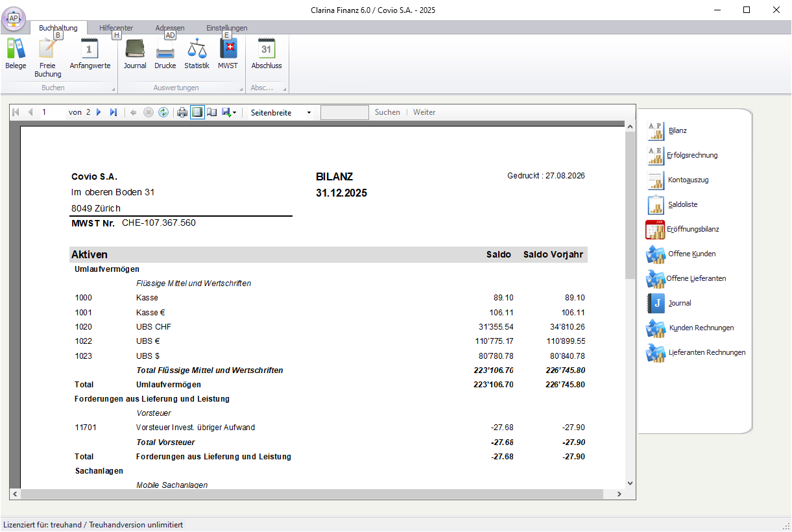Open the Kunden Rechnungen list
This screenshot has height=532, width=792.
click(690, 328)
